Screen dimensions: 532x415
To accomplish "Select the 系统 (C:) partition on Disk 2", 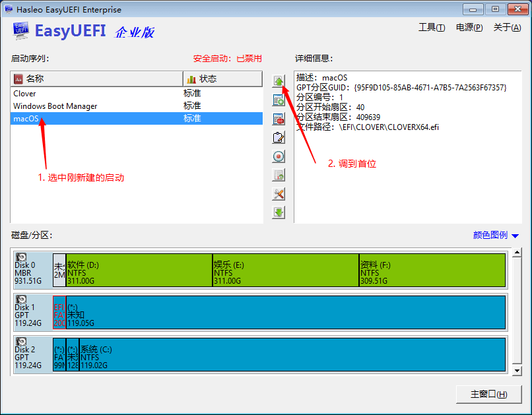I will click(290, 354).
